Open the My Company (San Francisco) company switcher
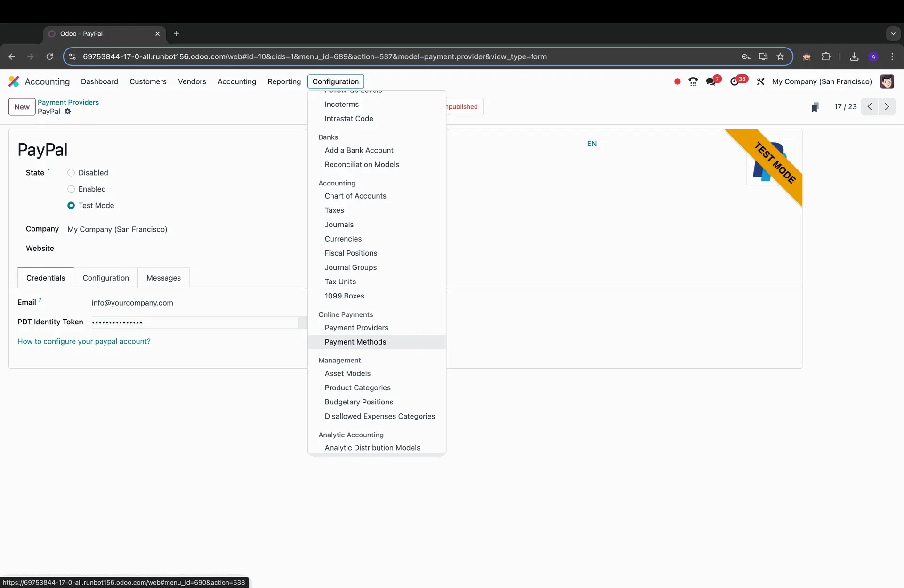Image resolution: width=904 pixels, height=588 pixels. 822,81
